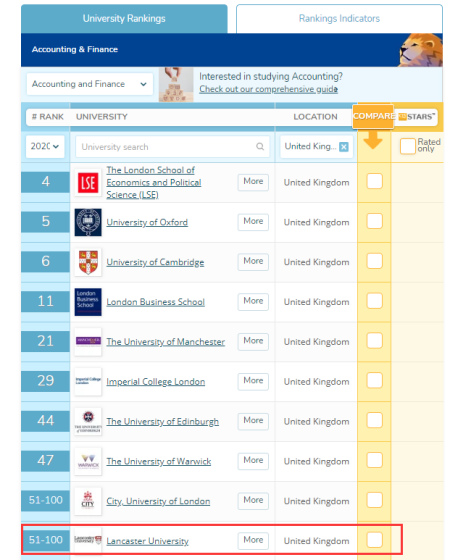This screenshot has width=450, height=560.
Task: Click the QS Stars logo
Action: pos(416,117)
